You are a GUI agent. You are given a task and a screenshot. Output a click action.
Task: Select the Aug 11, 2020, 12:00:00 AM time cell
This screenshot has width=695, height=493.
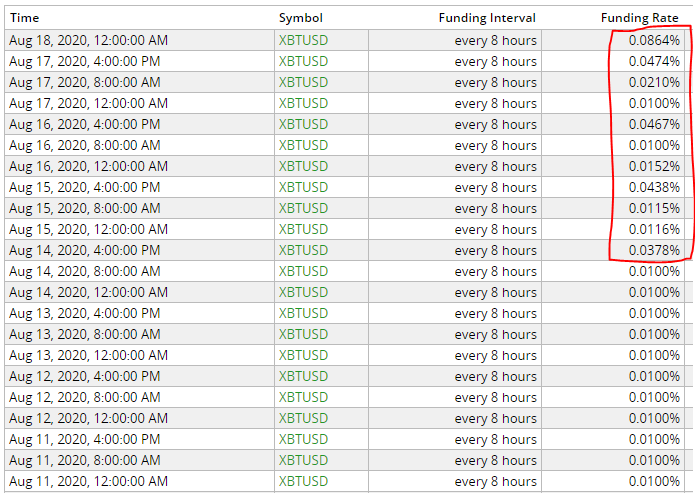tap(140, 481)
